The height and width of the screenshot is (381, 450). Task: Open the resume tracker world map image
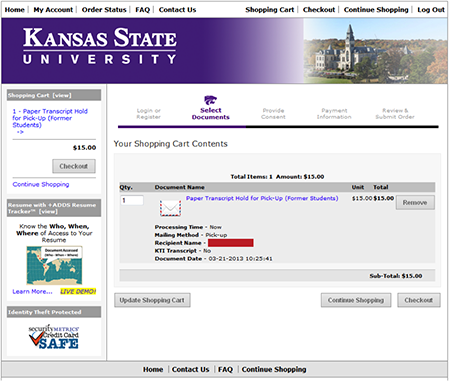click(x=54, y=265)
